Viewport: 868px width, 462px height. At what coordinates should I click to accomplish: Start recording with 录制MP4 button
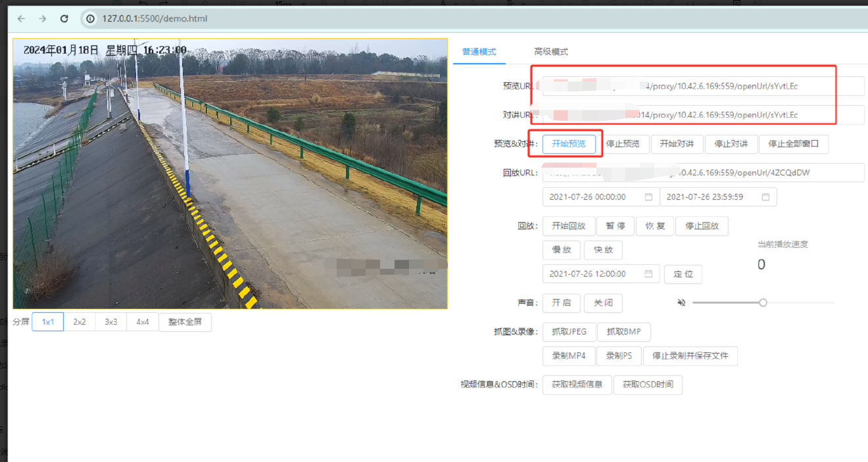click(x=569, y=356)
